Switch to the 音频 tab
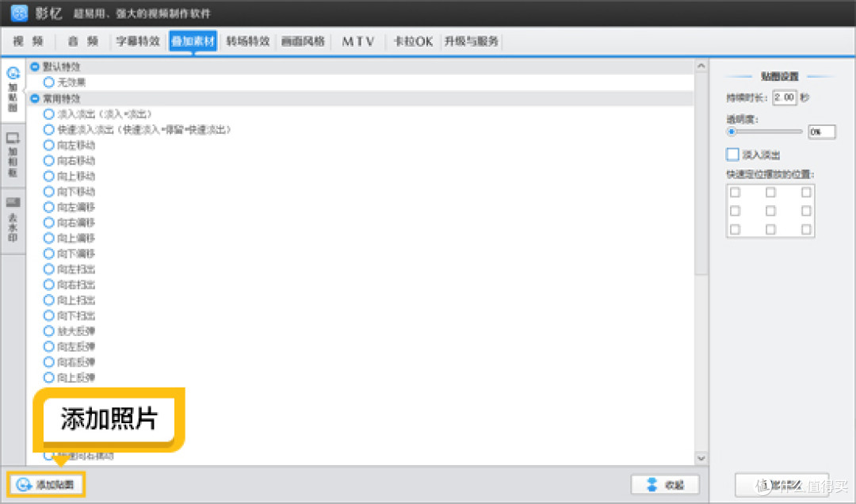Screen dimensions: 856x504 pos(83,41)
